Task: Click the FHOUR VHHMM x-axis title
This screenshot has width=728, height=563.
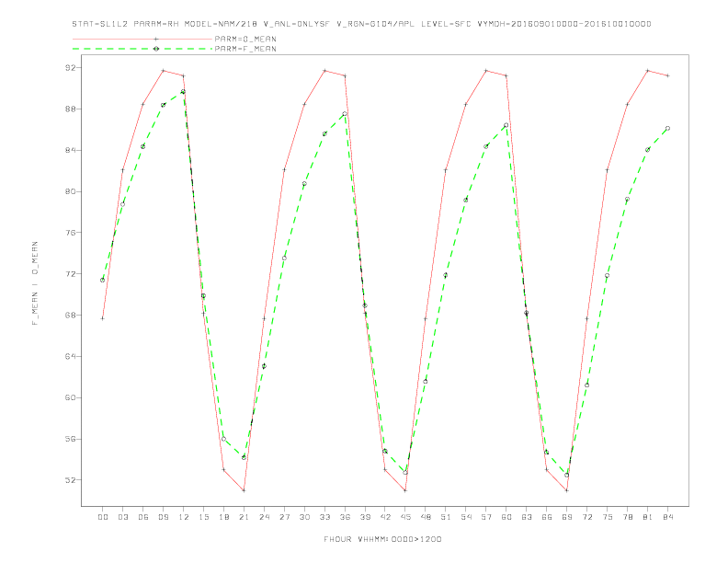Action: tap(382, 539)
